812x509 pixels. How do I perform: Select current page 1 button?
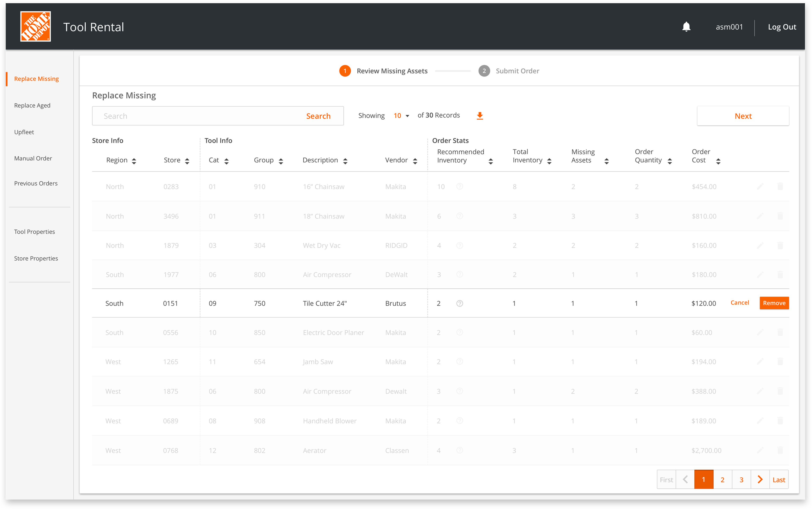click(704, 479)
